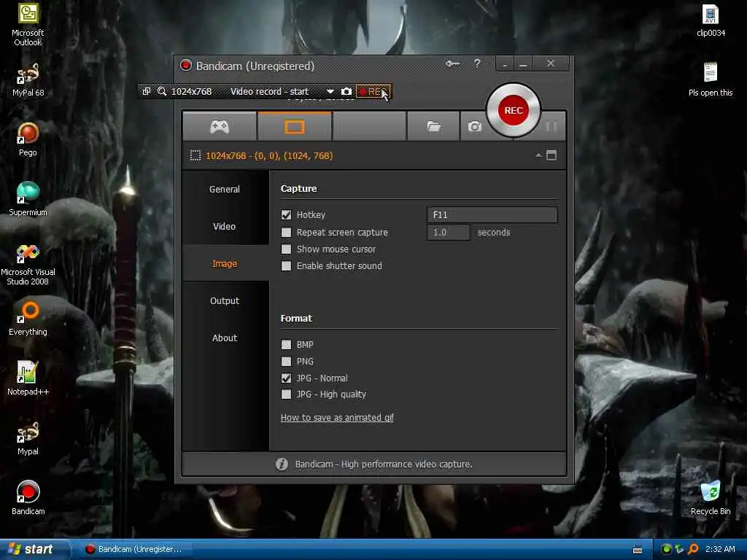The height and width of the screenshot is (560, 747).
Task: Click the small REC button on floating bar
Action: 373,91
